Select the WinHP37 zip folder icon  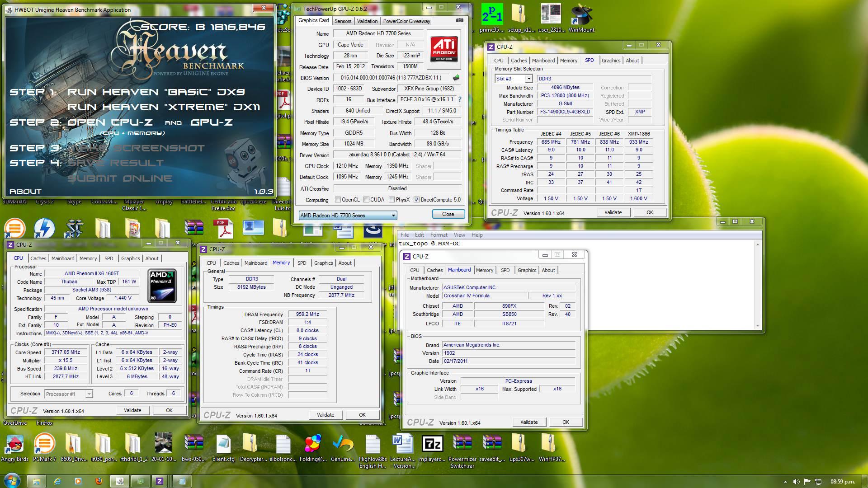coord(552,448)
